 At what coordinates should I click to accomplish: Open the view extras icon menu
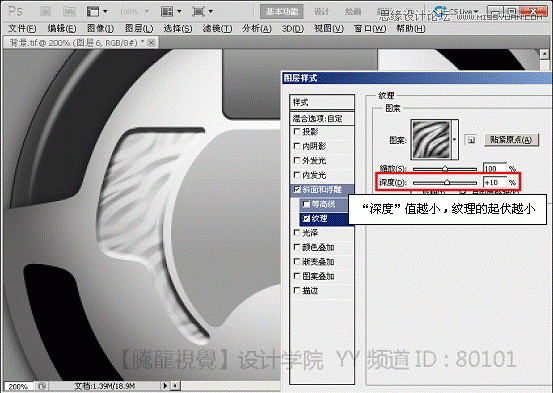point(97,12)
